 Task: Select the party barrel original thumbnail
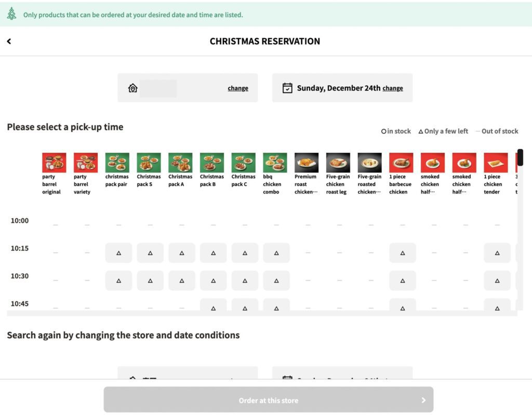coord(54,163)
